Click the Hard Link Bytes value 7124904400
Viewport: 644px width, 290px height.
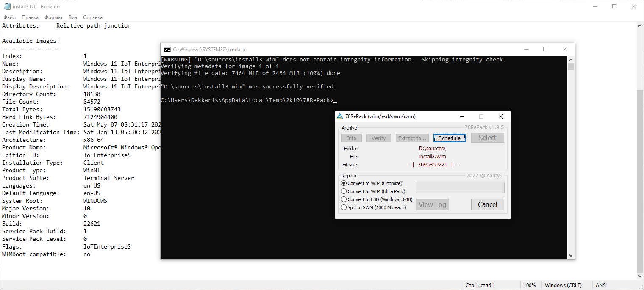pyautogui.click(x=100, y=117)
